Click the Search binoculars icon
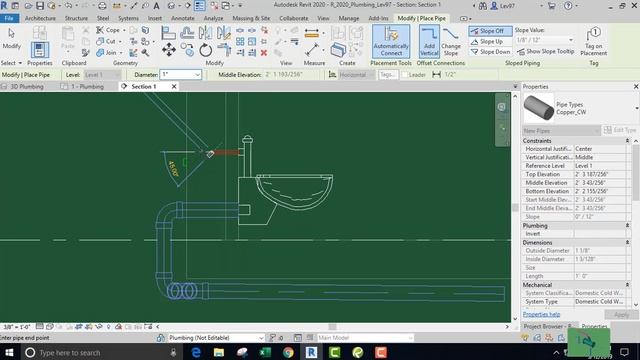Viewport: 640px width, 360px height. click(483, 6)
